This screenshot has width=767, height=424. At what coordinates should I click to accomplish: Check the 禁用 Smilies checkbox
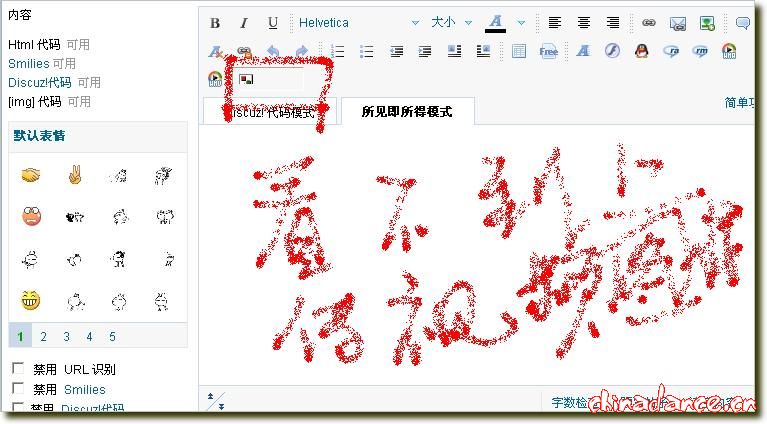point(18,388)
